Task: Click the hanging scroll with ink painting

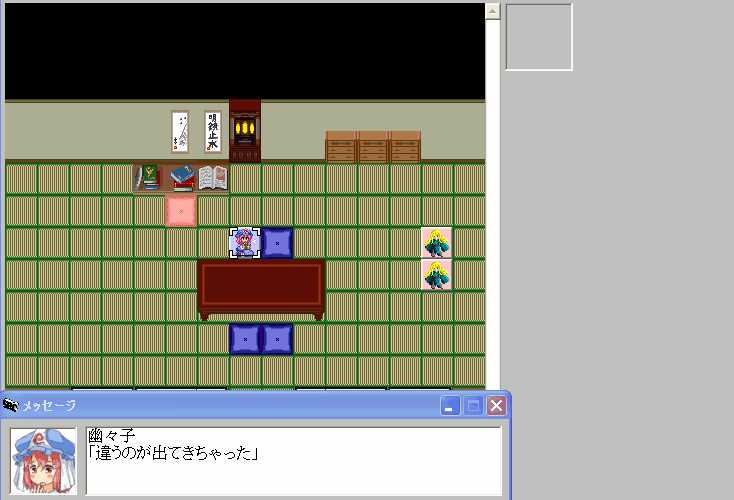Action: (180, 132)
